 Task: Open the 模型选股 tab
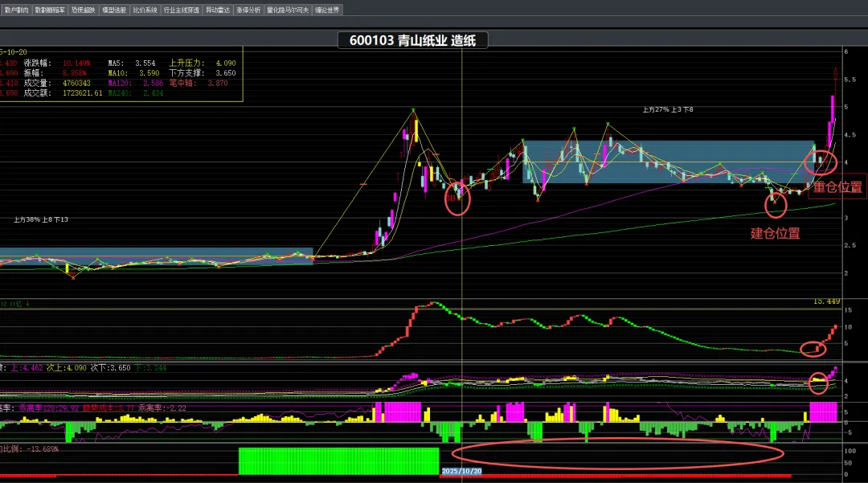click(114, 10)
